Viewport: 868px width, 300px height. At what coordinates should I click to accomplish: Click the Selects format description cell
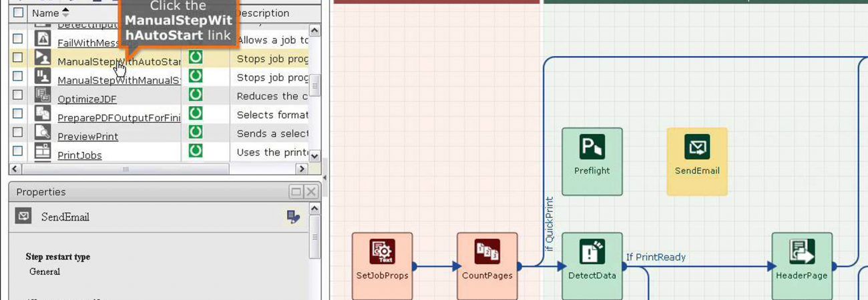pos(272,115)
